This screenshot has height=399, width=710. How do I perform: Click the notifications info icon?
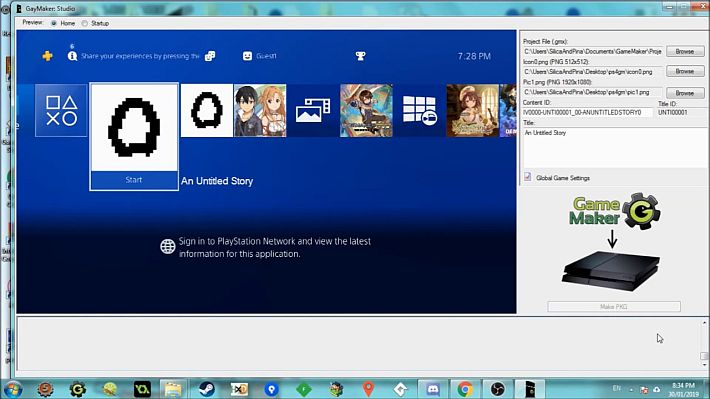coord(72,56)
